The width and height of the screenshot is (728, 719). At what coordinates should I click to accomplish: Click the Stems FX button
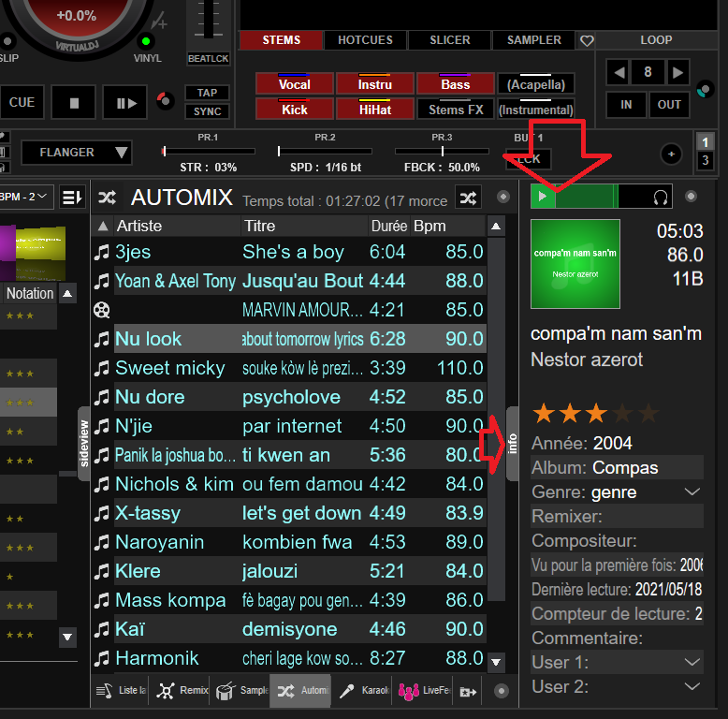pyautogui.click(x=456, y=110)
